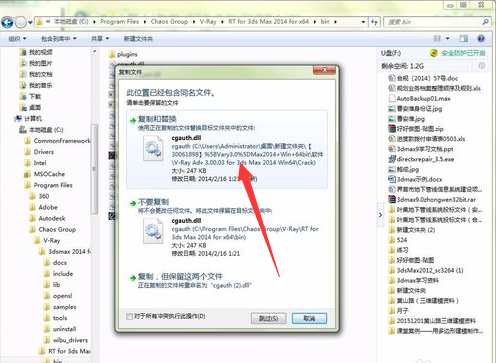
Task: Click 进度款预付申请表0503.xls in the U盘 list
Action: pyautogui.click(x=431, y=139)
